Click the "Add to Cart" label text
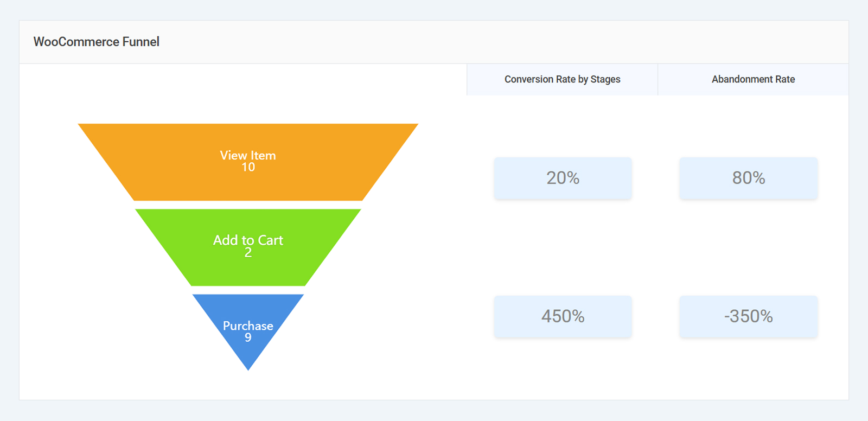 248,240
